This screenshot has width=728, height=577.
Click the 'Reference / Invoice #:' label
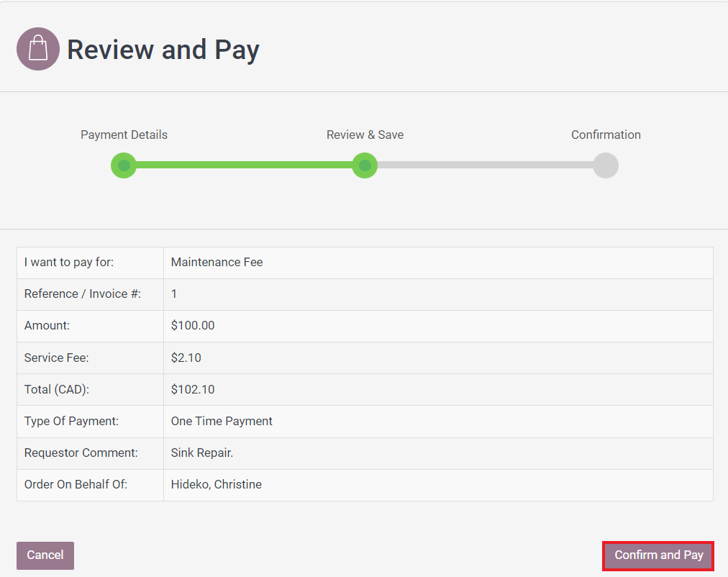[x=83, y=294]
